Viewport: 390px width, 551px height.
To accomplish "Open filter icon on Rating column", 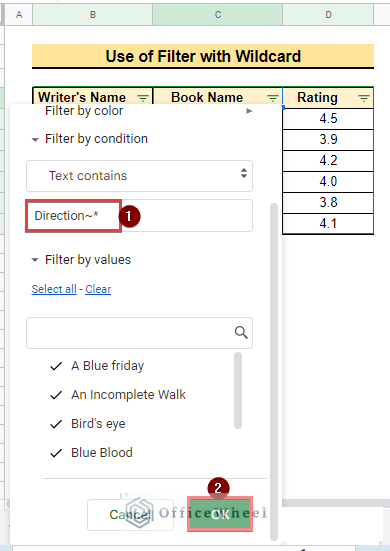I will (x=364, y=98).
